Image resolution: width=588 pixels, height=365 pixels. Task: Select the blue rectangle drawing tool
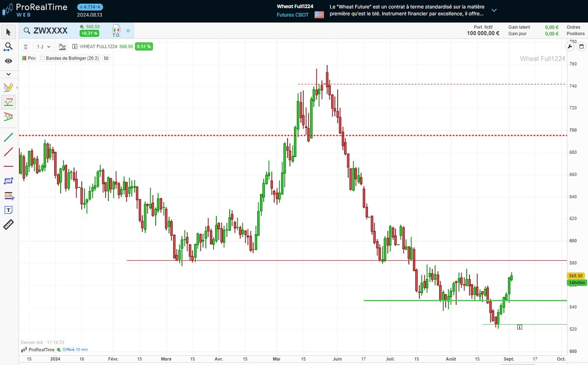8,181
